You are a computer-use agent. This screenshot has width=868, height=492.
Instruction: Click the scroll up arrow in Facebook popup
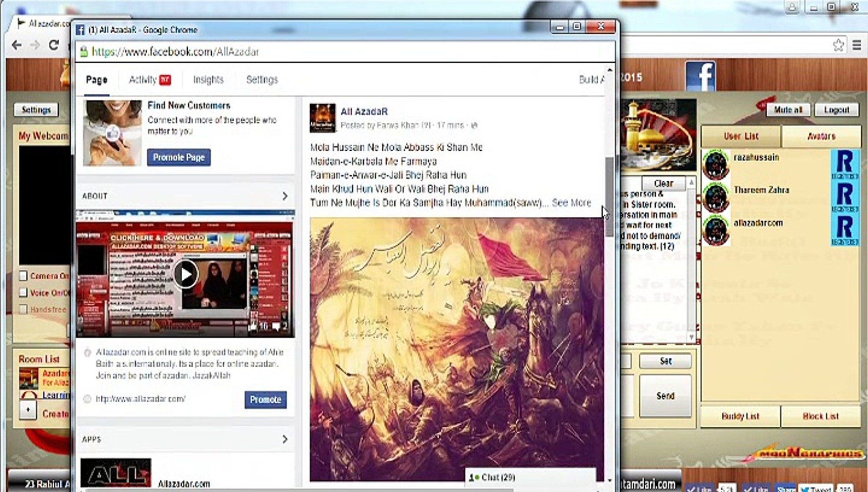610,70
